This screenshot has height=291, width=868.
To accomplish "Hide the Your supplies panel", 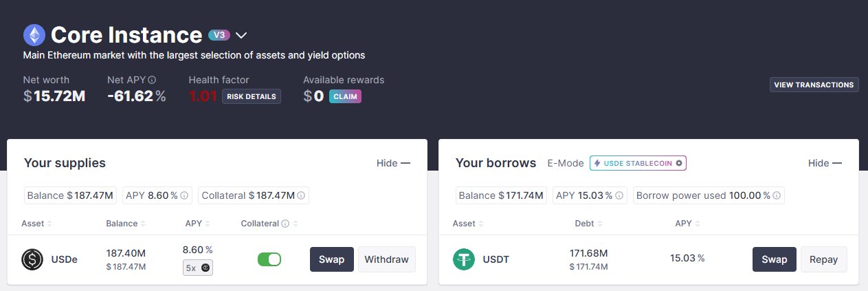I will [x=393, y=163].
